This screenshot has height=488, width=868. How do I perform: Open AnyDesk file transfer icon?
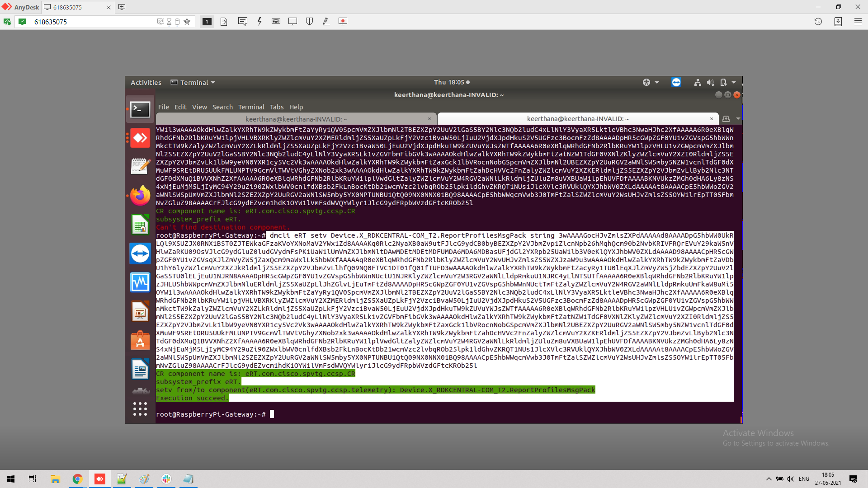pos(224,22)
